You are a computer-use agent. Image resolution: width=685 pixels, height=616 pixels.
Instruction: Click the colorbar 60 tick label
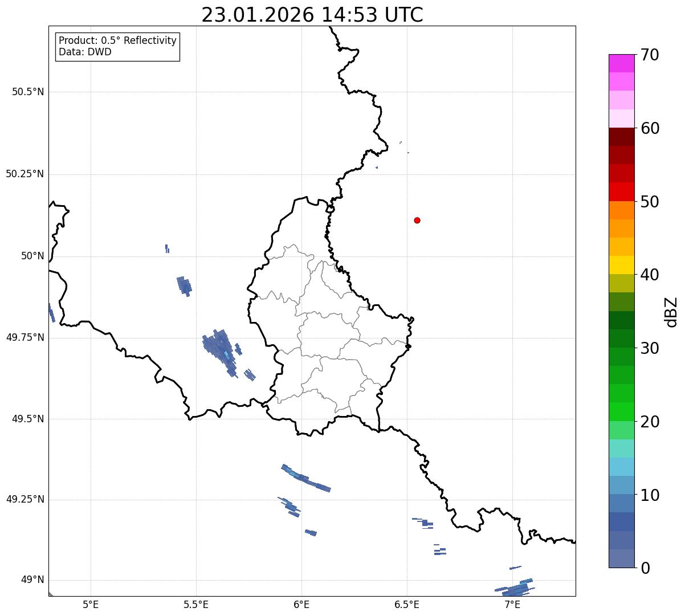(x=650, y=128)
